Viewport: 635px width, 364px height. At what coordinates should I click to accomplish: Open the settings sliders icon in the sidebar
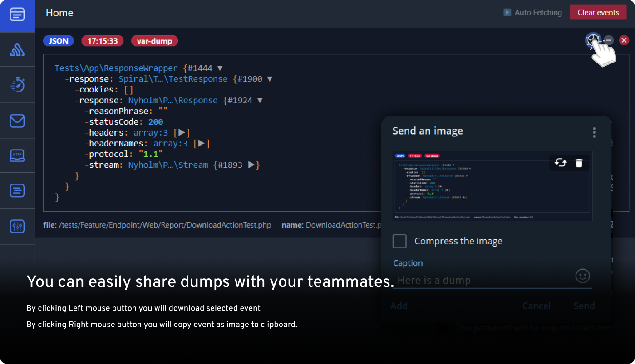pyautogui.click(x=18, y=226)
